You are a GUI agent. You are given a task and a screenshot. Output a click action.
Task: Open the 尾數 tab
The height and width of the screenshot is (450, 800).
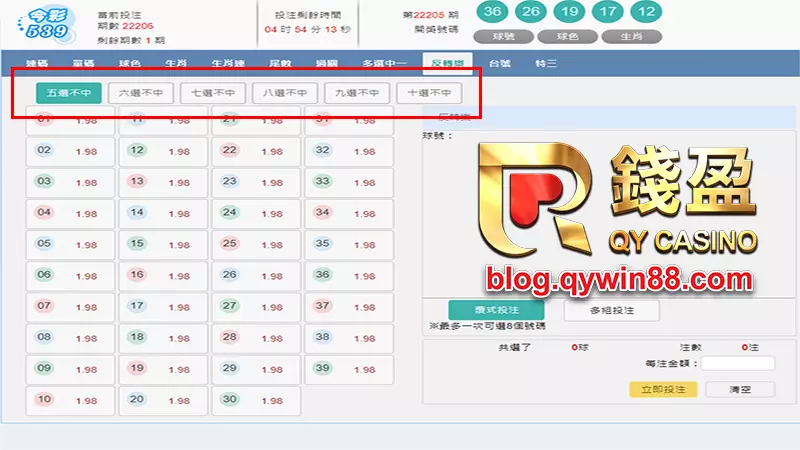pos(280,63)
